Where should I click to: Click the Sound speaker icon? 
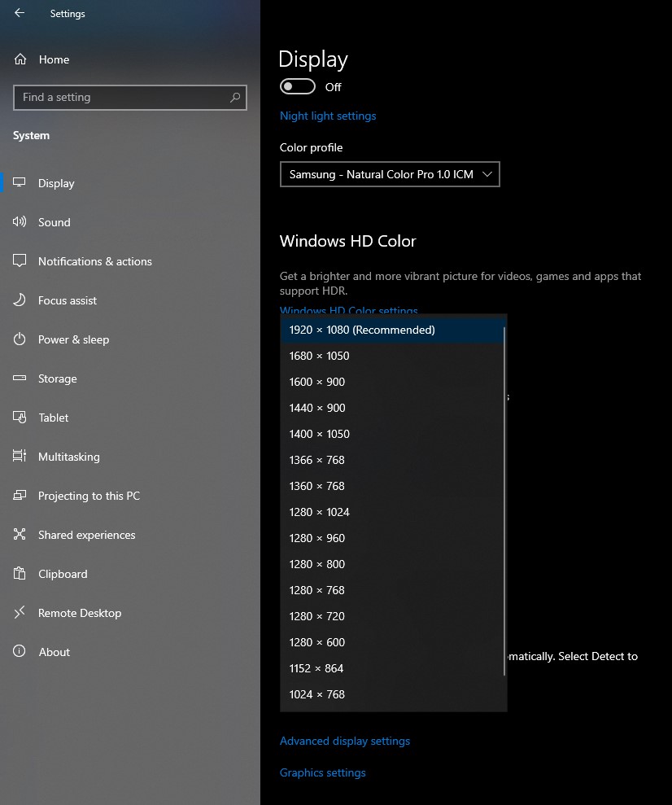(x=20, y=222)
